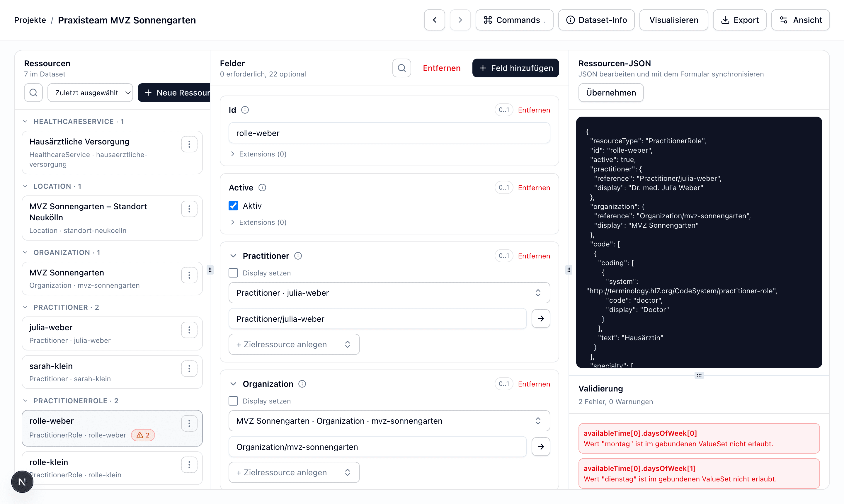Edit the Organization/mvz-sonnengarten reference input
This screenshot has height=504, width=844.
(378, 447)
